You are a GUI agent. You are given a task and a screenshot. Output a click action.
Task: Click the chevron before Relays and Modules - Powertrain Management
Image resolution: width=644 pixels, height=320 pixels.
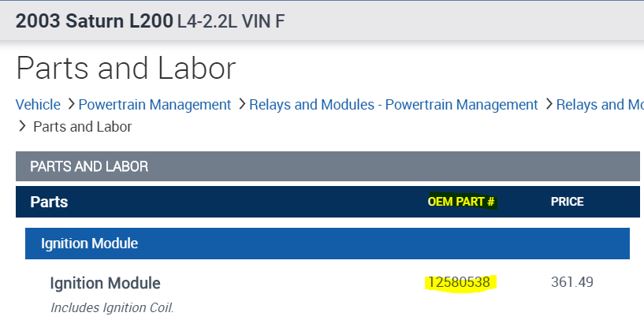click(x=241, y=104)
